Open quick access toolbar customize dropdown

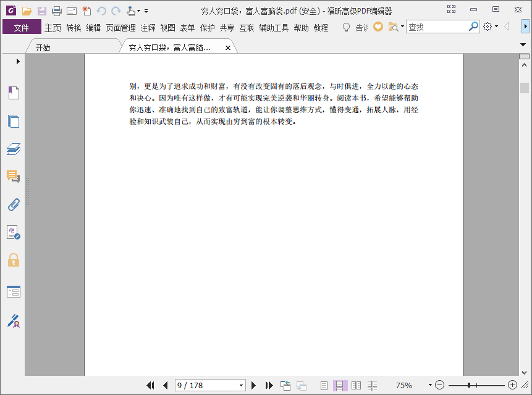pos(146,11)
